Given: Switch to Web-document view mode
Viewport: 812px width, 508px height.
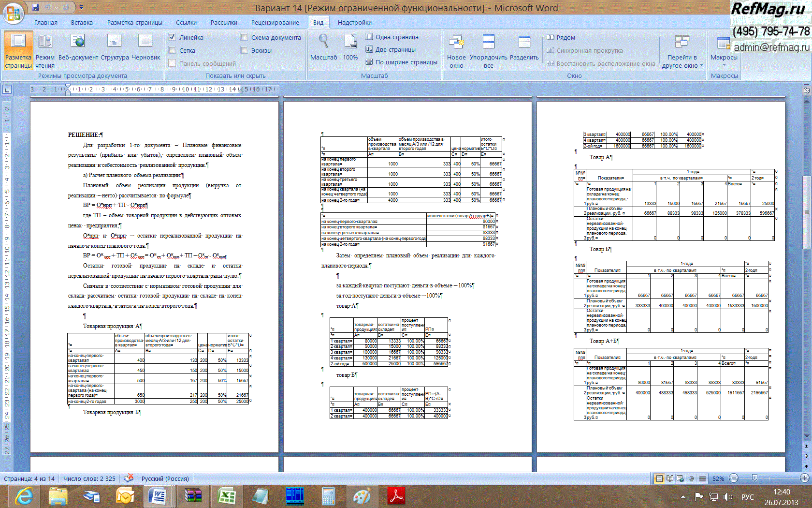Looking at the screenshot, I should coord(78,48).
